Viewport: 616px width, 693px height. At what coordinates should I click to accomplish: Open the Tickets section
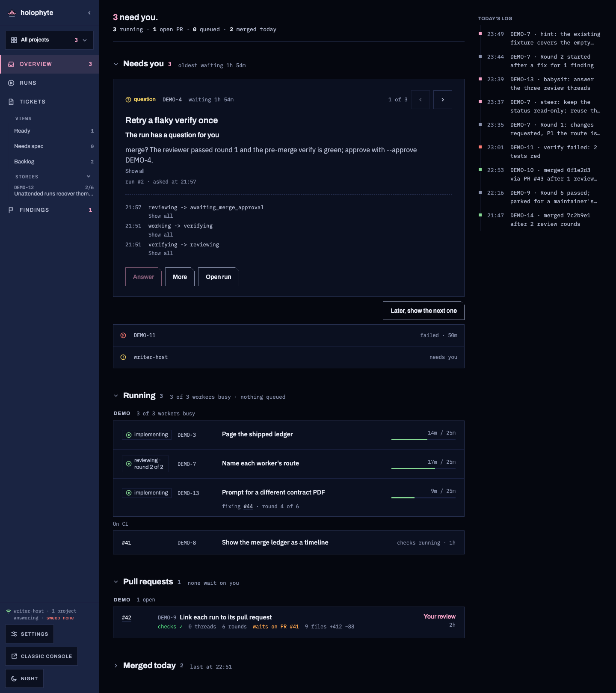click(x=50, y=102)
